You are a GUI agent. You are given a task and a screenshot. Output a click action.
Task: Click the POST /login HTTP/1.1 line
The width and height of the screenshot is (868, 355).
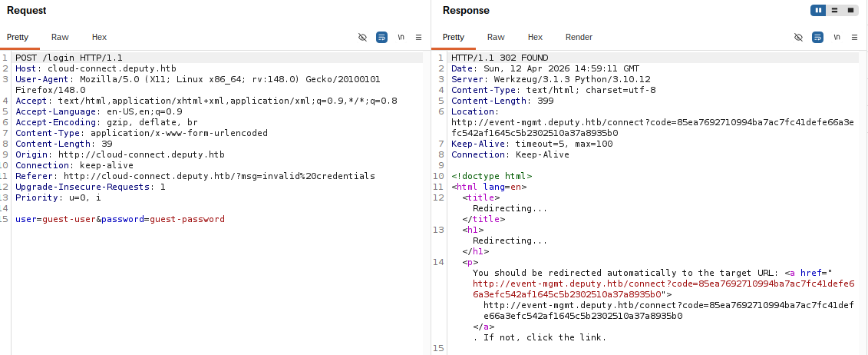(x=69, y=58)
